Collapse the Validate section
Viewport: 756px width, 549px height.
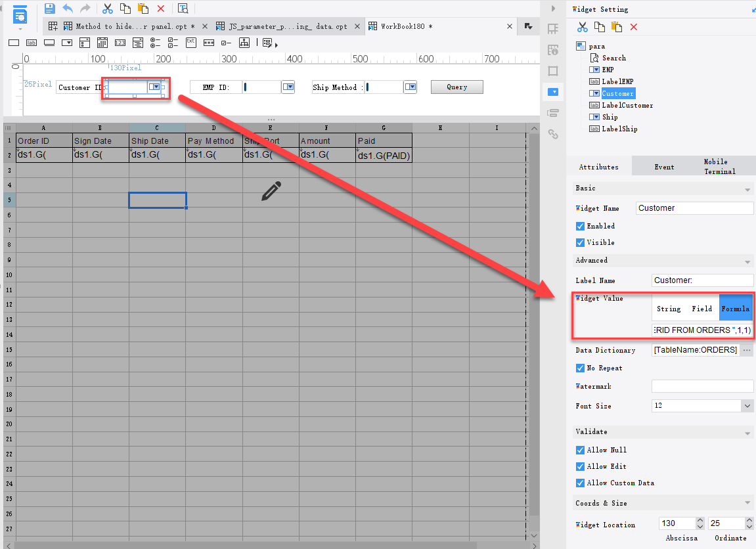pos(745,431)
